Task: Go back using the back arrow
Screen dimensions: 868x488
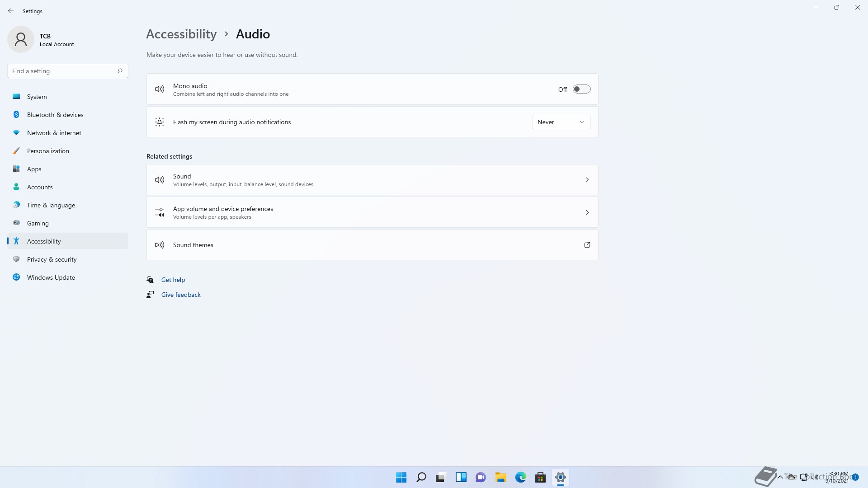Action: click(x=11, y=11)
